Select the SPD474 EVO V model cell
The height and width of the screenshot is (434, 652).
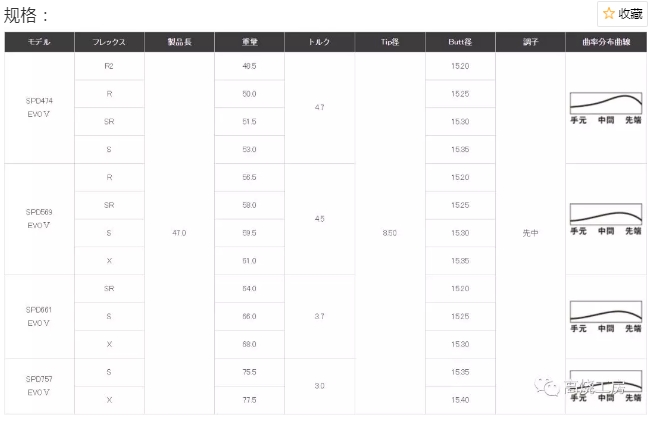pos(39,107)
